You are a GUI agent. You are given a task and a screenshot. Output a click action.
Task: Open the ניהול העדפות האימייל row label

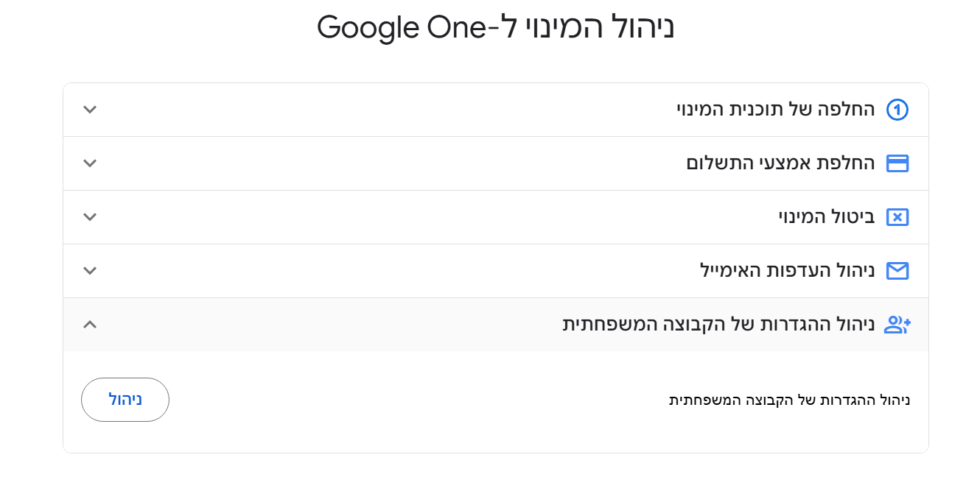coord(787,271)
